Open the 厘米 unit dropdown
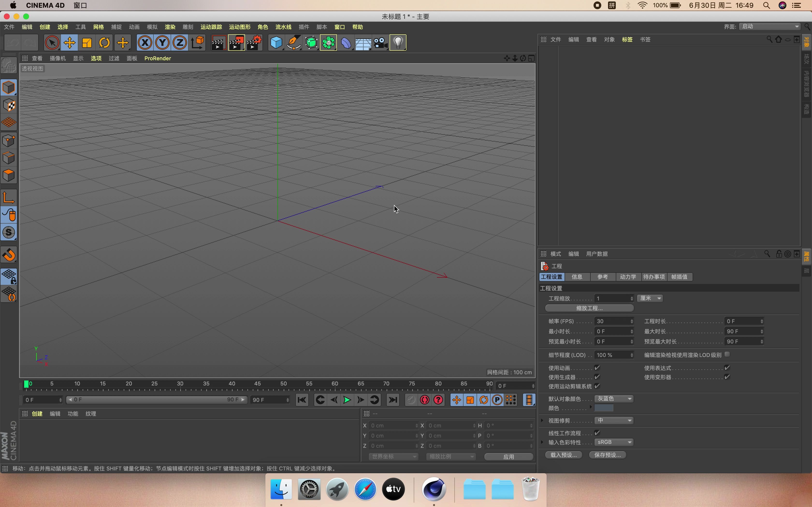The height and width of the screenshot is (507, 812). (x=650, y=298)
